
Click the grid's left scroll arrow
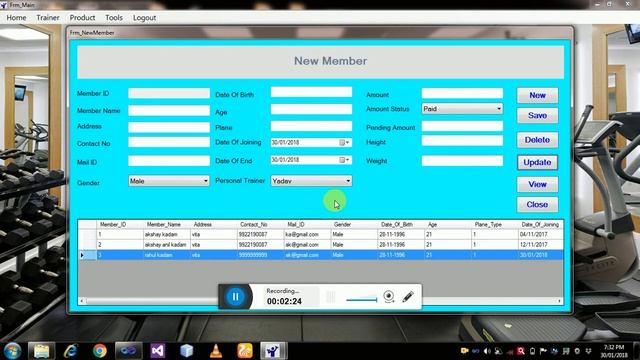(x=82, y=301)
